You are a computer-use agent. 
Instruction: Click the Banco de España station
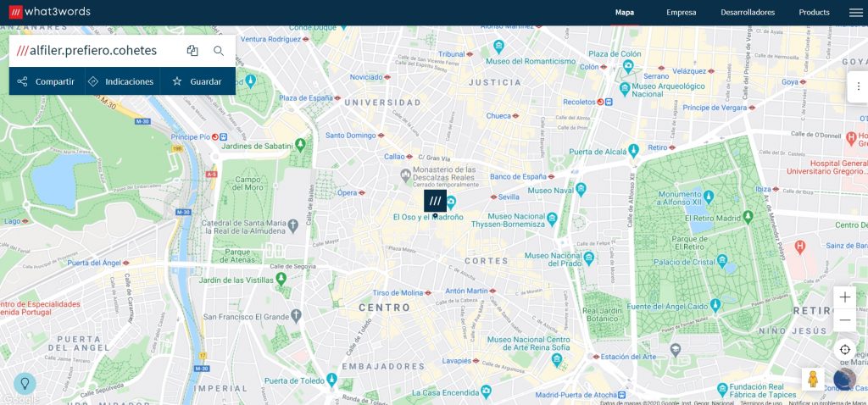point(522,176)
